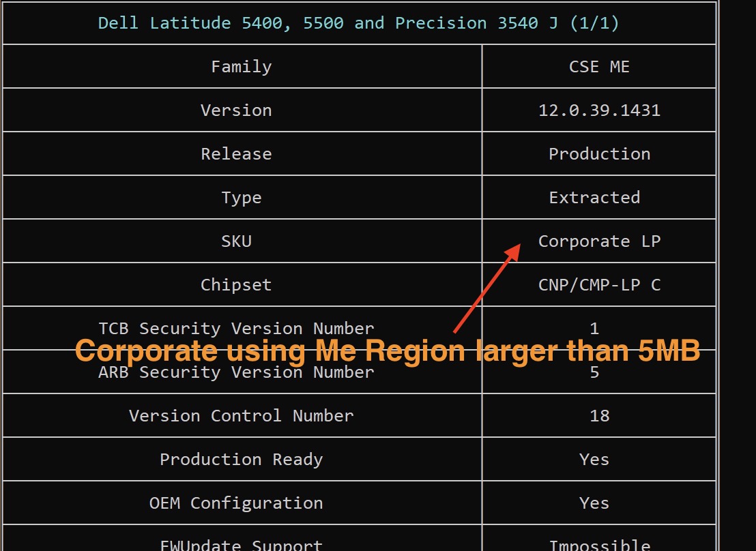Click the Chipset value CNP/CMP-LP C
756x551 pixels.
point(599,284)
